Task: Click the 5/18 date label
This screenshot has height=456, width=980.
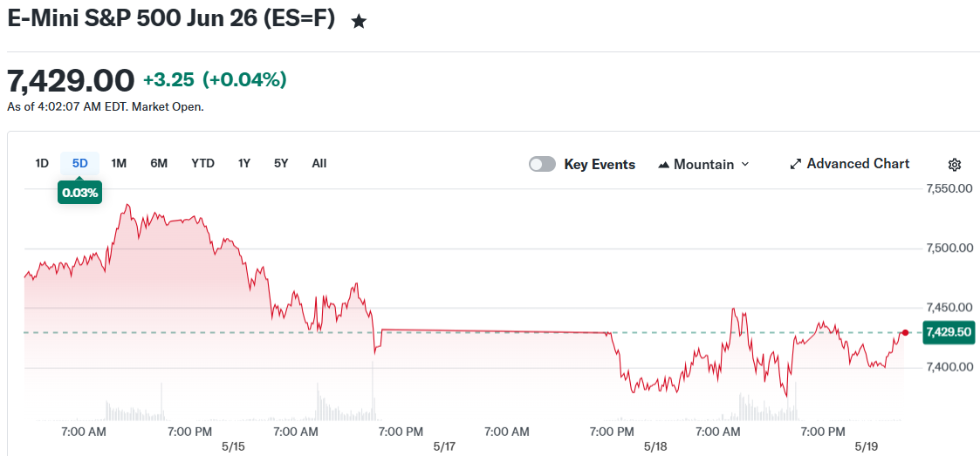Action: point(655,447)
